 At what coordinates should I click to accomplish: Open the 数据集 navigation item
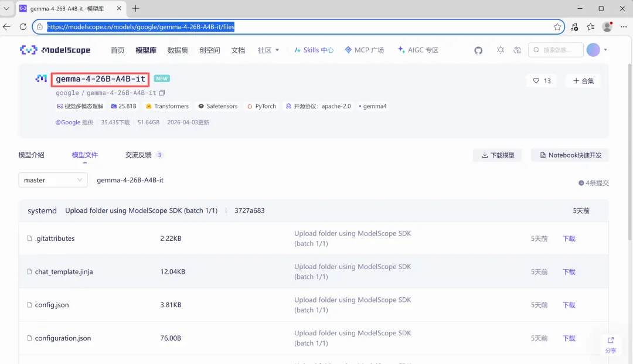[x=178, y=50]
